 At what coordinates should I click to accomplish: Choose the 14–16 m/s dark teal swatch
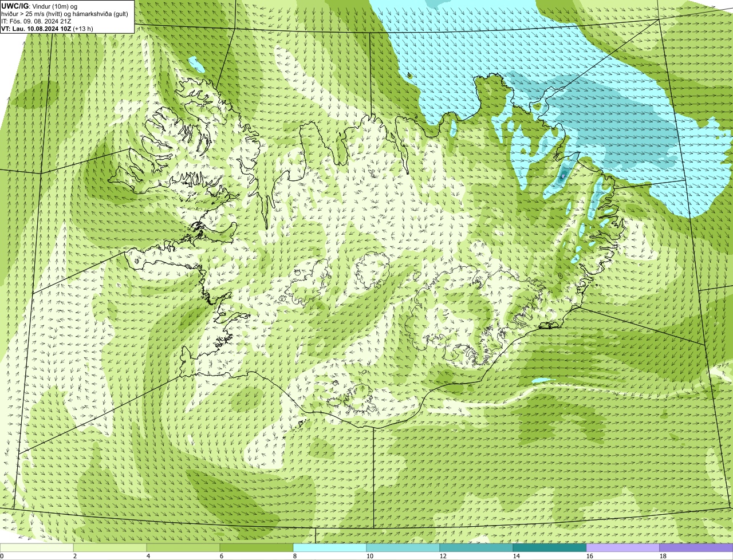(550, 547)
